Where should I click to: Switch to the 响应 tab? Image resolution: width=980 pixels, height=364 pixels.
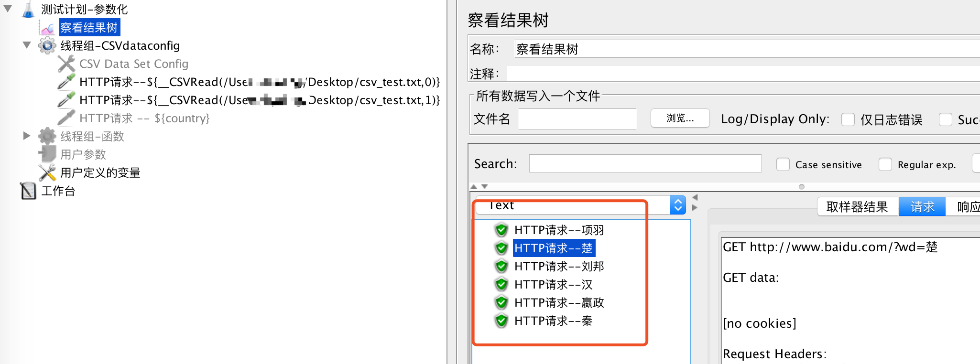963,207
